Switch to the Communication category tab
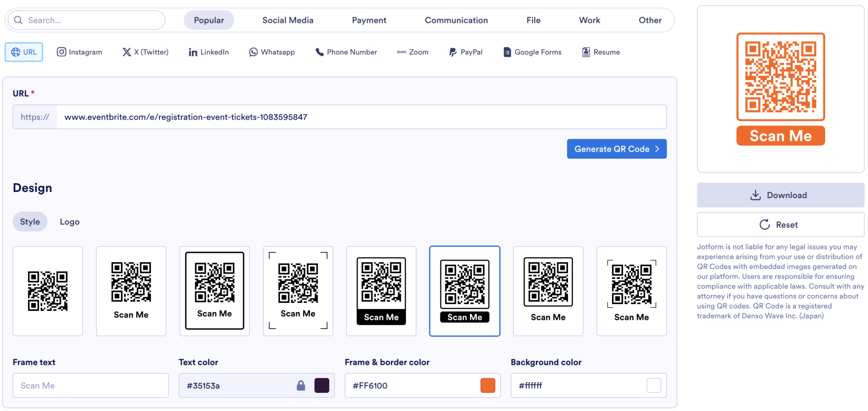This screenshot has height=411, width=868. (x=456, y=20)
